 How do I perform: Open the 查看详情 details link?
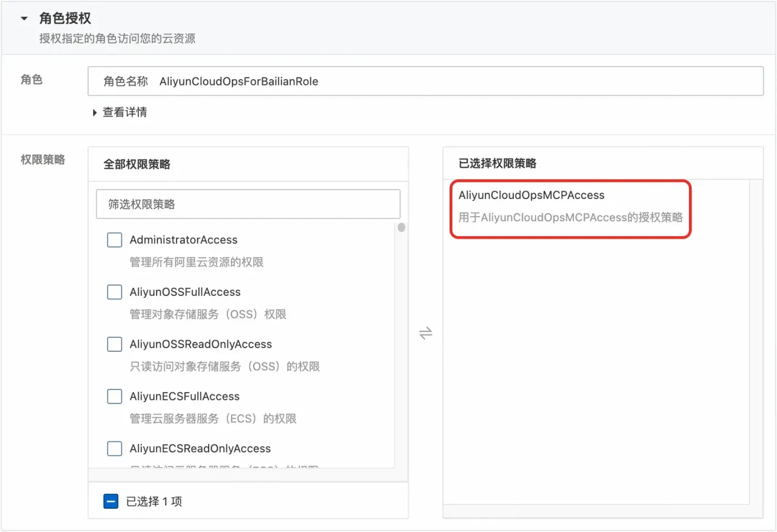[x=125, y=112]
